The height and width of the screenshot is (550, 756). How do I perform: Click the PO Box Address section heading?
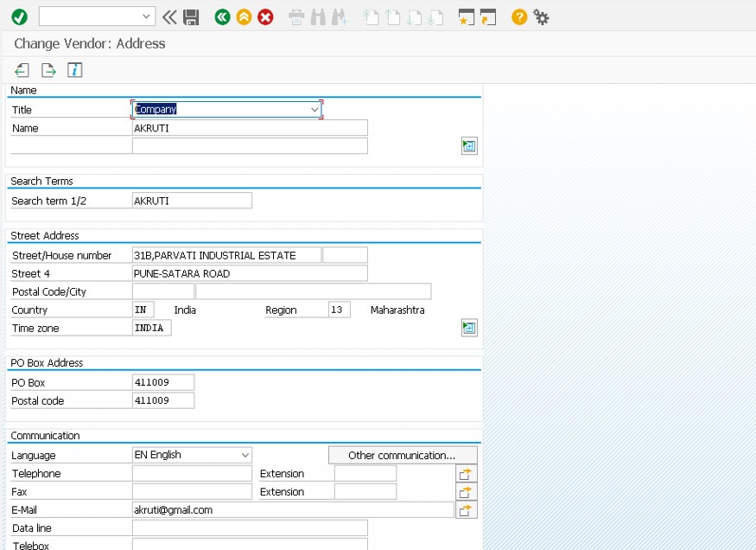pos(47,363)
